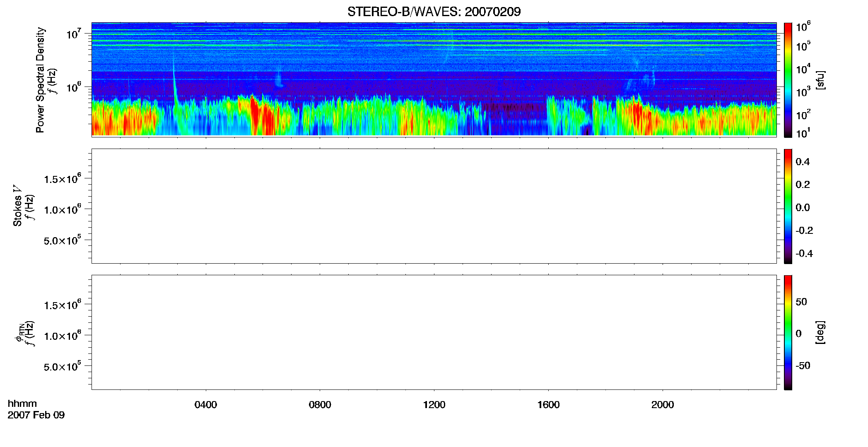Select the 0800 time axis label
868x447 pixels.
[x=320, y=405]
